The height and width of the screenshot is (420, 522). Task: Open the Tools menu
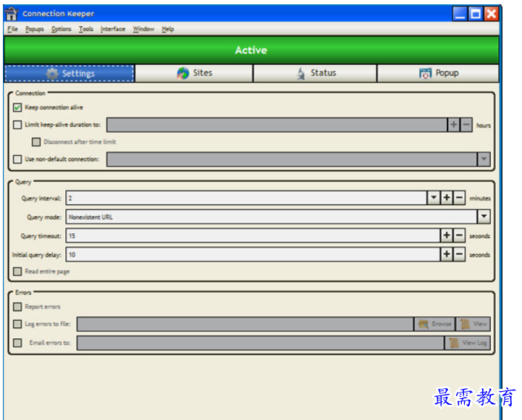[86, 29]
